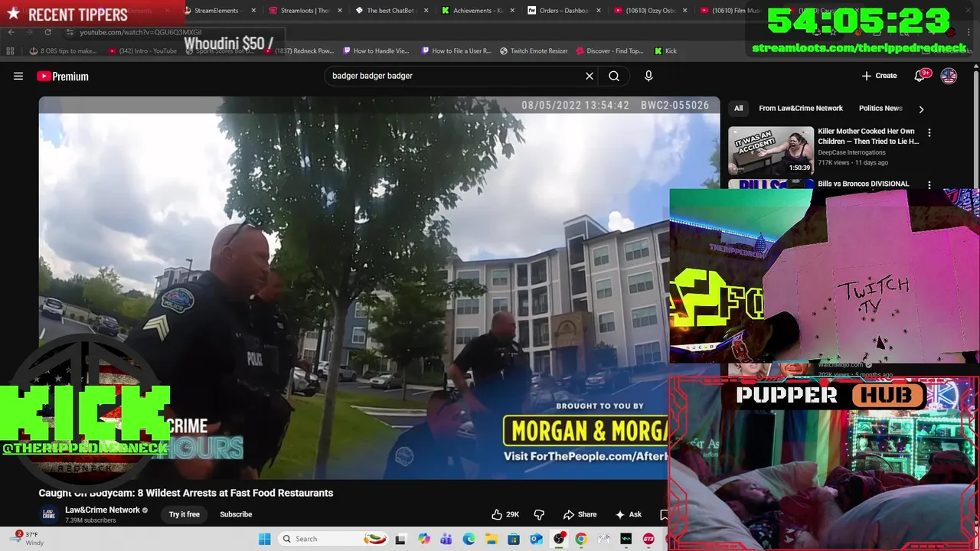Open Killer Mother Cooked video thumbnail

pos(770,150)
